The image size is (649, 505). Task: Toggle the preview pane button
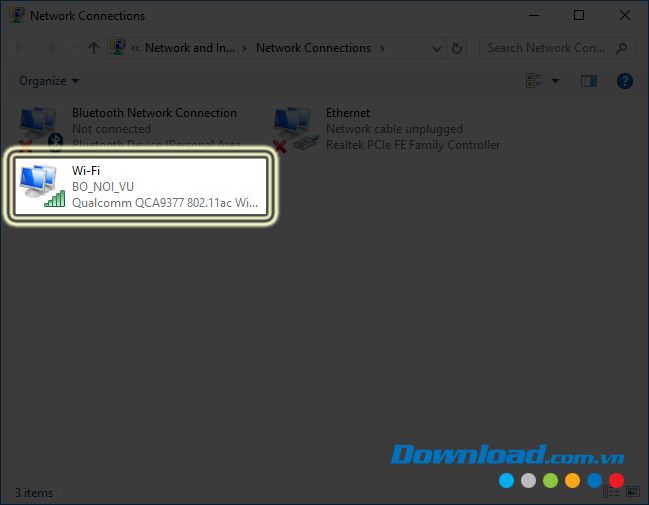588,81
